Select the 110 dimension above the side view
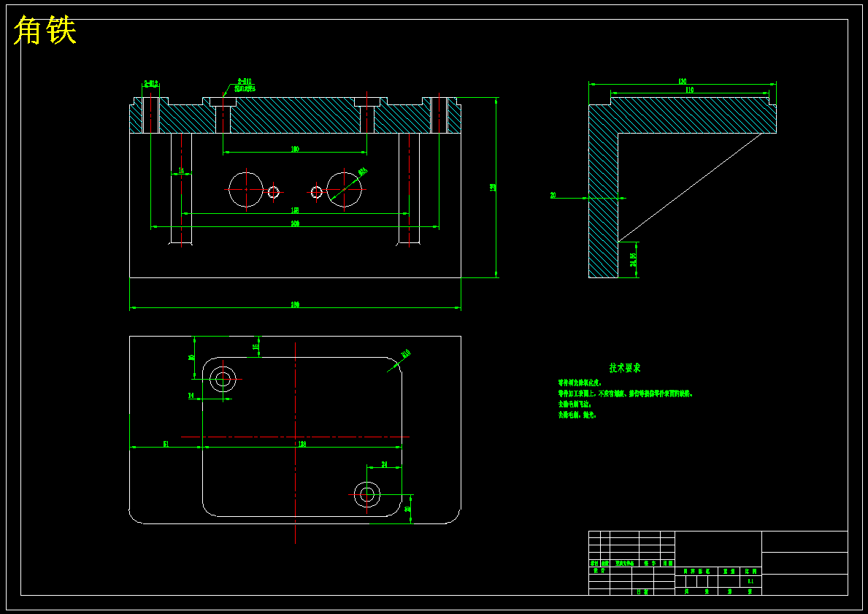The width and height of the screenshot is (868, 614). coord(689,90)
